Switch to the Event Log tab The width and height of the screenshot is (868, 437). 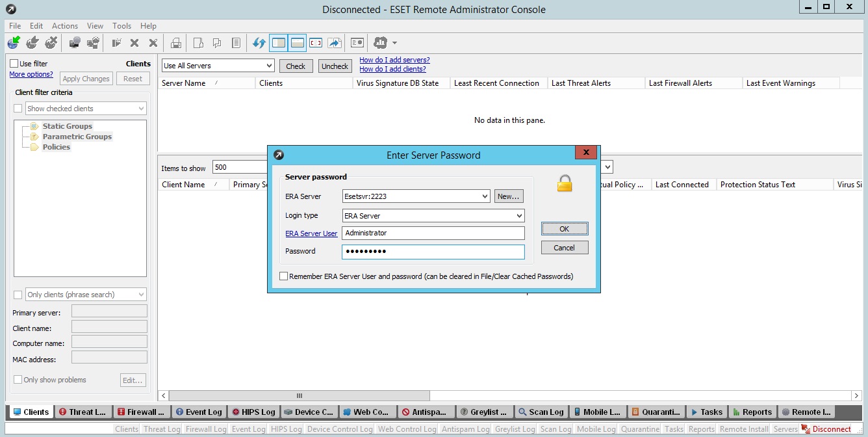199,412
